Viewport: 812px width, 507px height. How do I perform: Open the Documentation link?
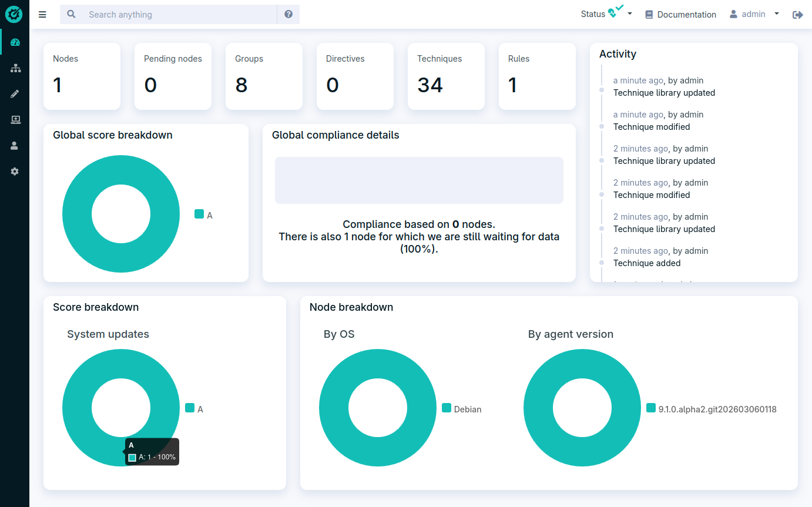pyautogui.click(x=680, y=15)
